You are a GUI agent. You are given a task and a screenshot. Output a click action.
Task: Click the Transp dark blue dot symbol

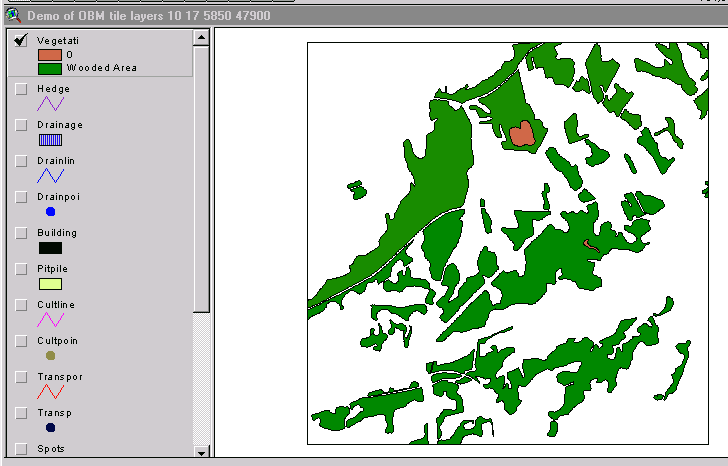pos(51,427)
